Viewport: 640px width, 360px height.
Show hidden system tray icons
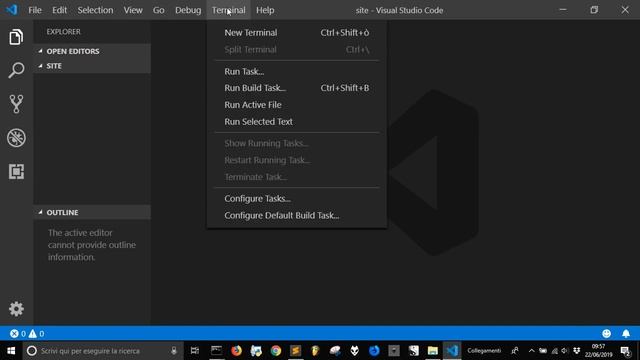[531, 351]
